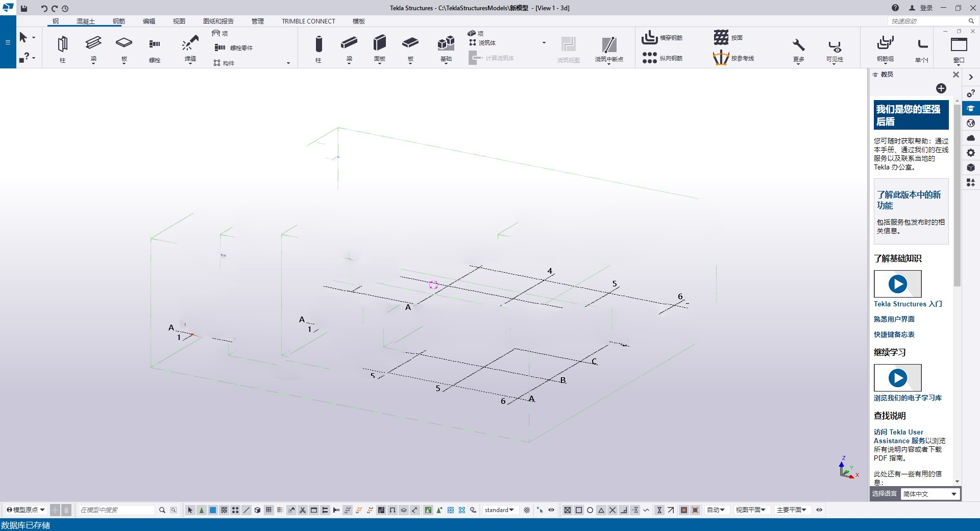Image resolution: width=980 pixels, height=531 pixels.
Task: Click the add plus button in instructor panel
Action: point(941,88)
